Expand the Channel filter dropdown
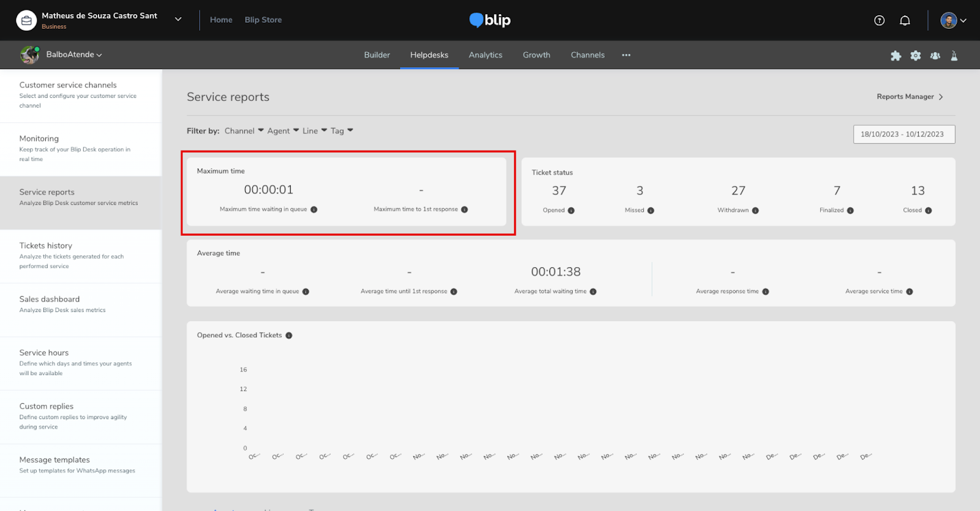Viewport: 980px width, 511px height. (x=244, y=131)
